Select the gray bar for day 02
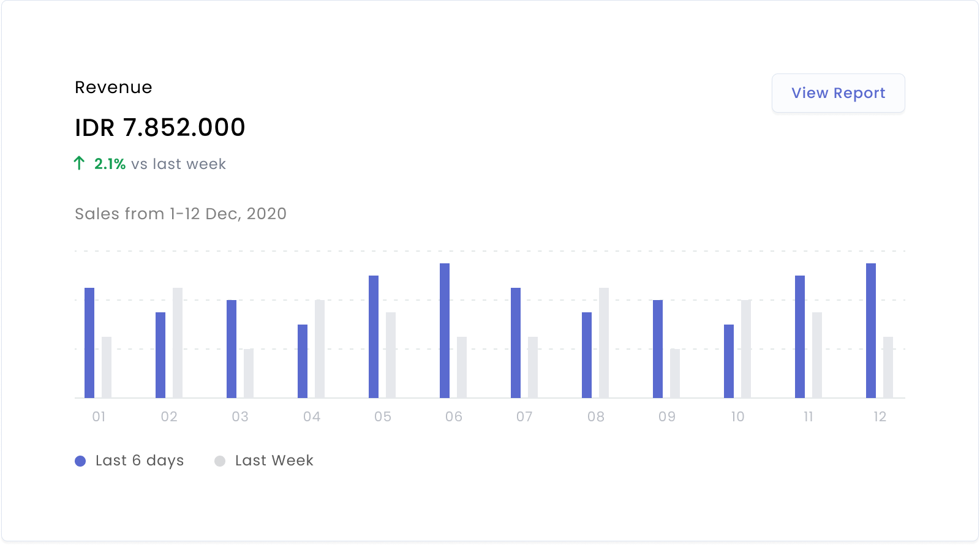 178,343
